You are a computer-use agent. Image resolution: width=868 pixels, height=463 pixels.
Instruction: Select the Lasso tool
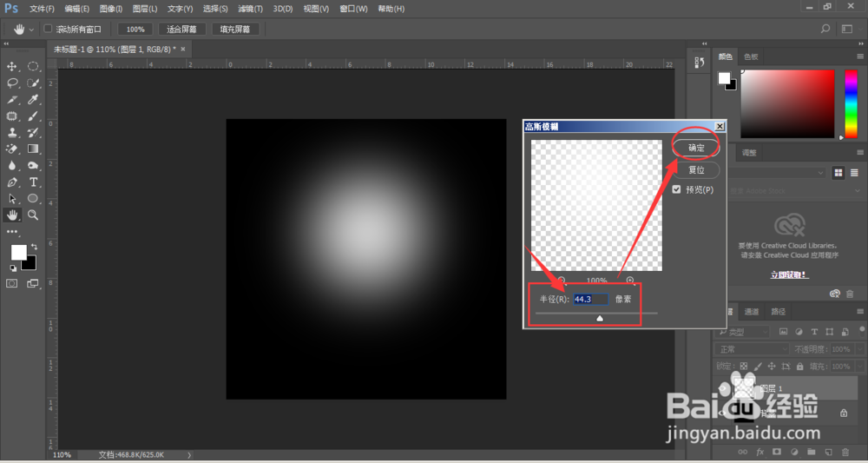pos(11,83)
